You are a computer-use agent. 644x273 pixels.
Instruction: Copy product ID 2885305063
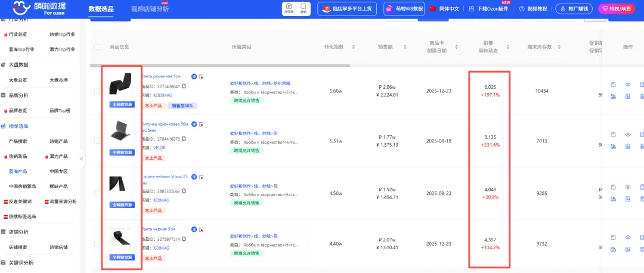(x=184, y=191)
